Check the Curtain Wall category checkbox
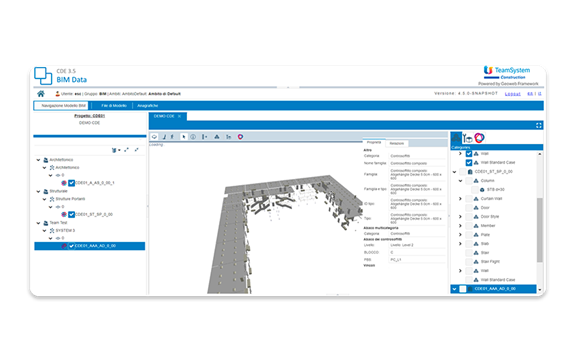Viewport: 576px width, 362px height. [x=469, y=199]
